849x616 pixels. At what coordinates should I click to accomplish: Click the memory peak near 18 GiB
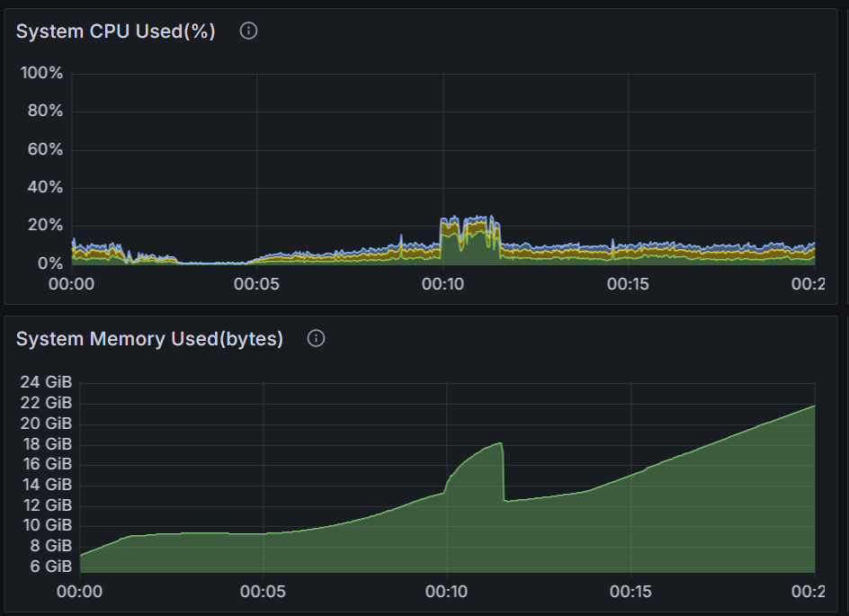click(x=498, y=443)
